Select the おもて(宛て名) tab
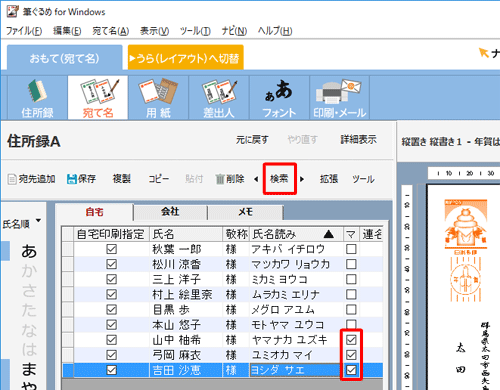 pos(64,58)
